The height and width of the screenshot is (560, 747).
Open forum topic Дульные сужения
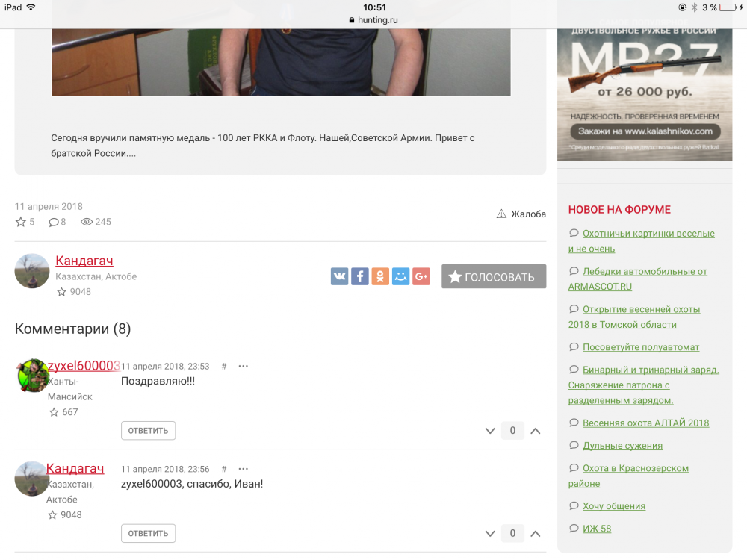(x=623, y=446)
